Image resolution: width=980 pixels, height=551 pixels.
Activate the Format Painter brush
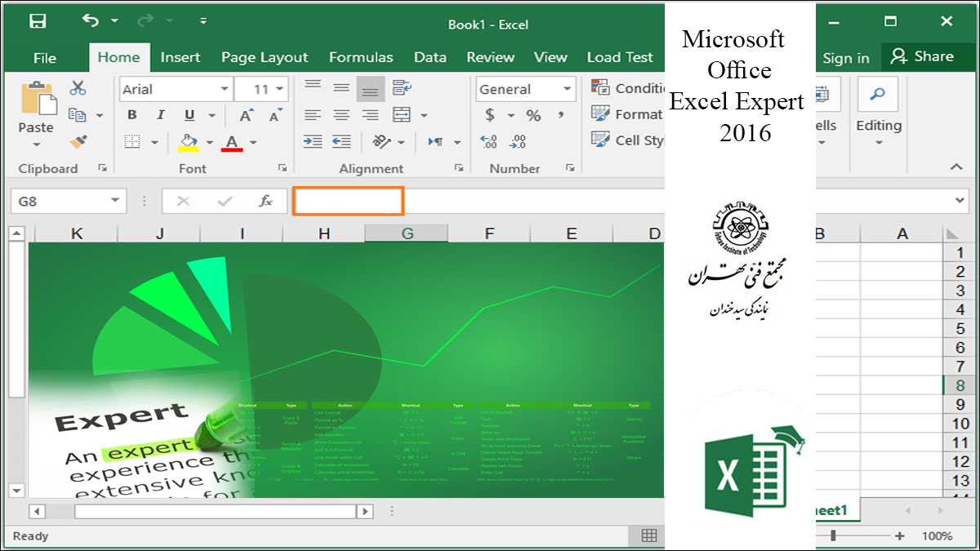click(78, 142)
